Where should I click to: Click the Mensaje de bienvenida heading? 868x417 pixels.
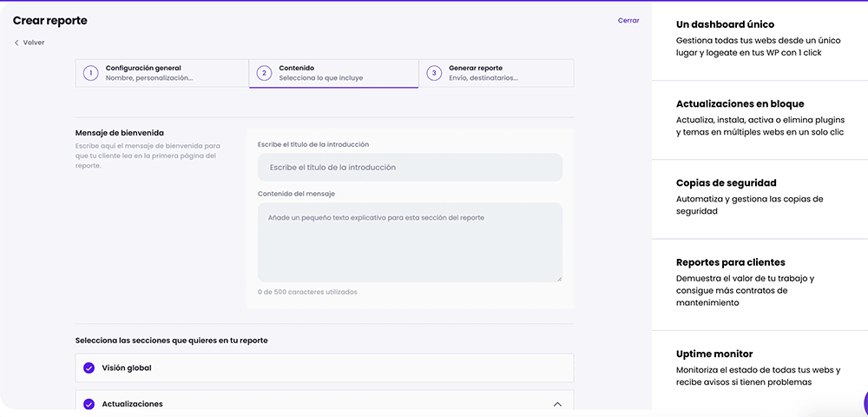[x=120, y=133]
